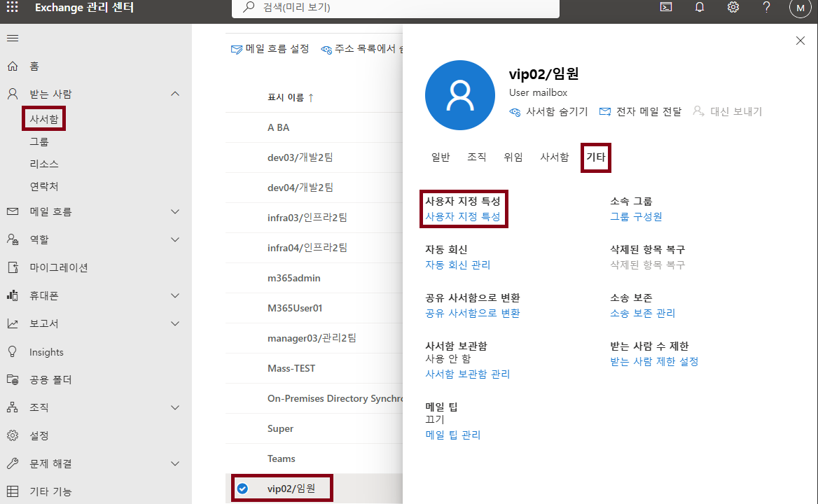This screenshot has width=818, height=504.
Task: Select the manager03/관리2팀 mailbox row
Action: pos(314,338)
